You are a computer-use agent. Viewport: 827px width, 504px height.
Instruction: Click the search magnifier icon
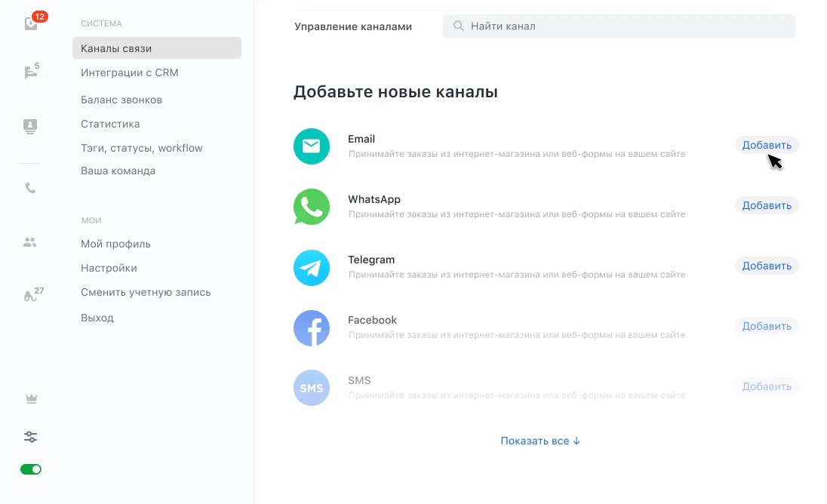coord(458,26)
